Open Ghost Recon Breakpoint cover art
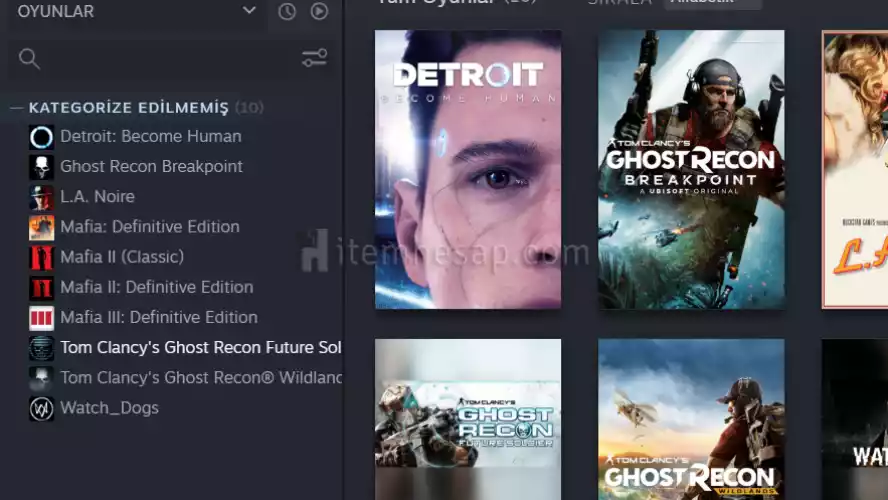The height and width of the screenshot is (500, 888). click(x=691, y=169)
